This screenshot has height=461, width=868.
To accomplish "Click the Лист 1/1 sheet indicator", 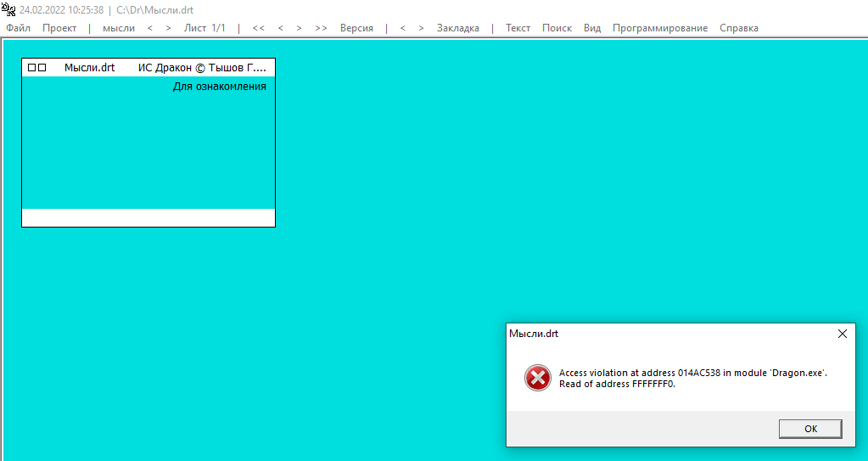I will (204, 28).
